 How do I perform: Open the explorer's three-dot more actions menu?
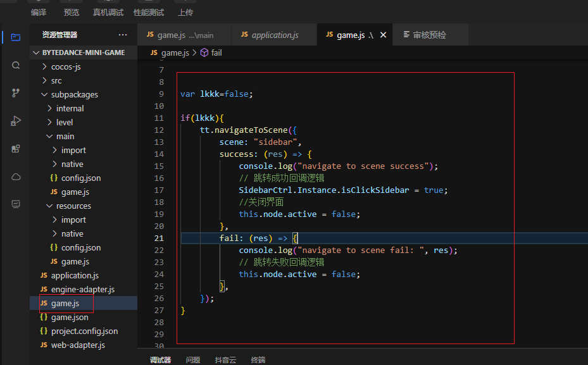point(122,35)
